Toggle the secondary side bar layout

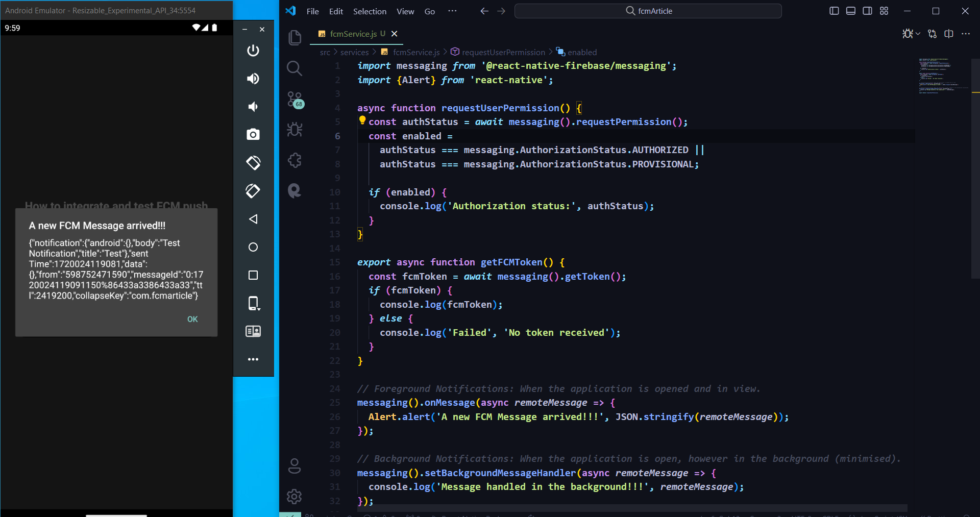[x=867, y=11]
